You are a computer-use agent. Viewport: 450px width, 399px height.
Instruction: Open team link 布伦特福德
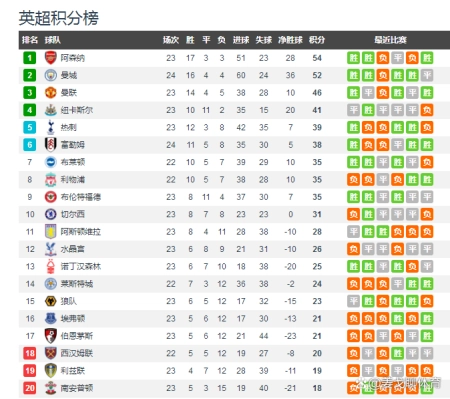point(81,197)
